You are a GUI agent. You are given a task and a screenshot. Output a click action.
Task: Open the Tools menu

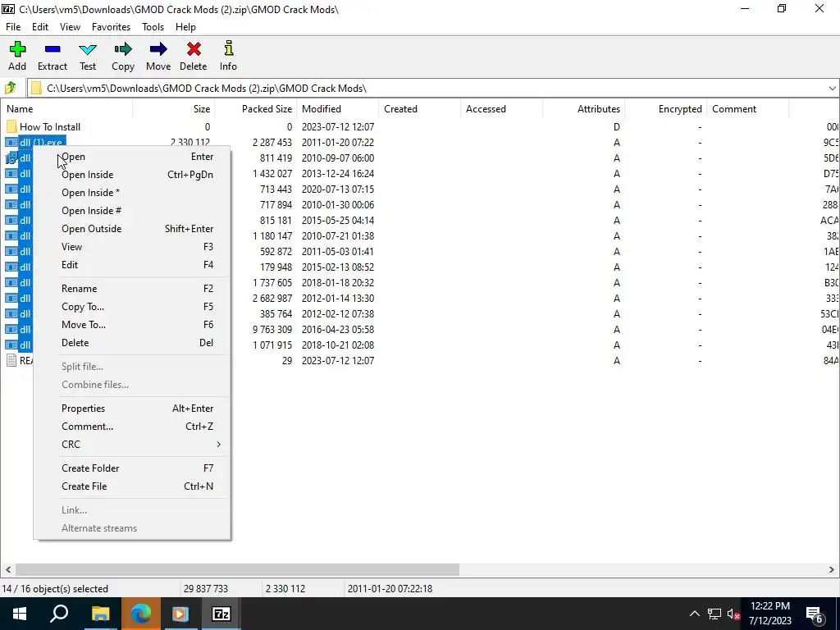click(153, 27)
